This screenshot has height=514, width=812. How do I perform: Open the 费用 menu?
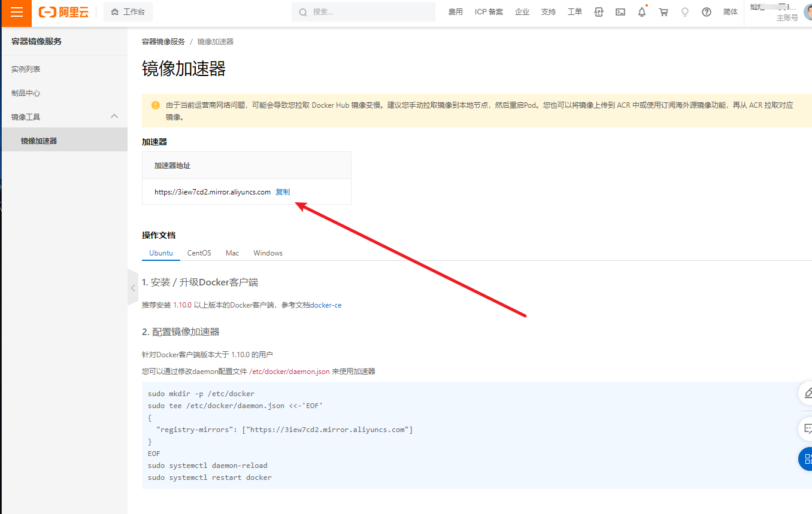pos(456,12)
